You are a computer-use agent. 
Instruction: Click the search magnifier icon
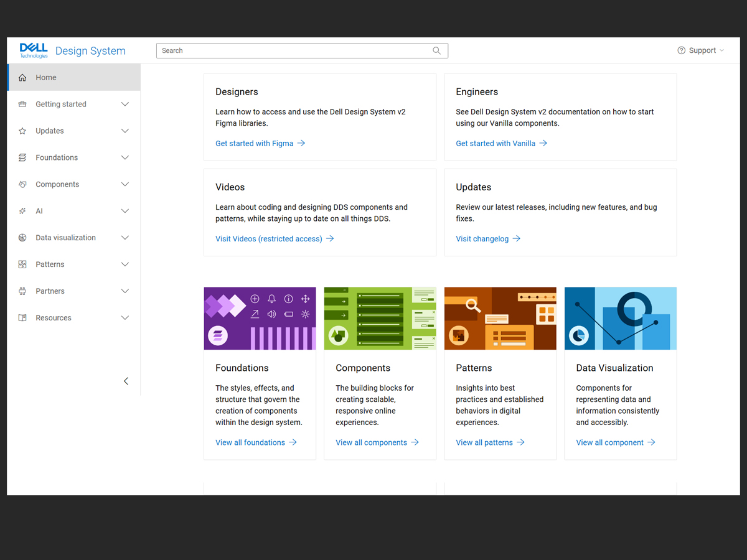pyautogui.click(x=436, y=51)
